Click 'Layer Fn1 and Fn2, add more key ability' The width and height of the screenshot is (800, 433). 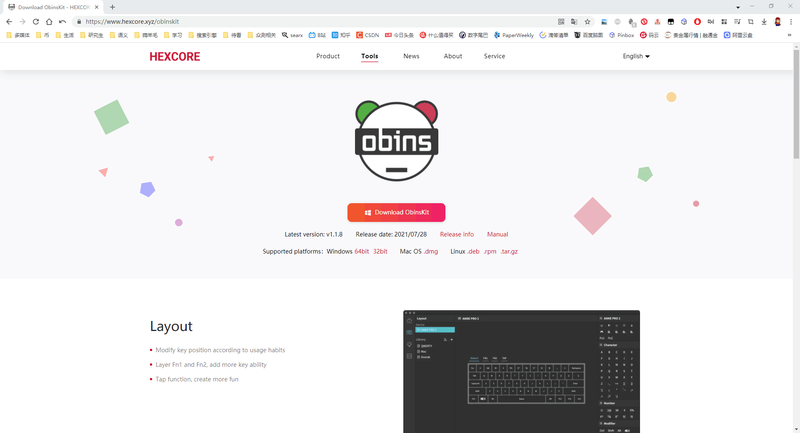point(211,365)
